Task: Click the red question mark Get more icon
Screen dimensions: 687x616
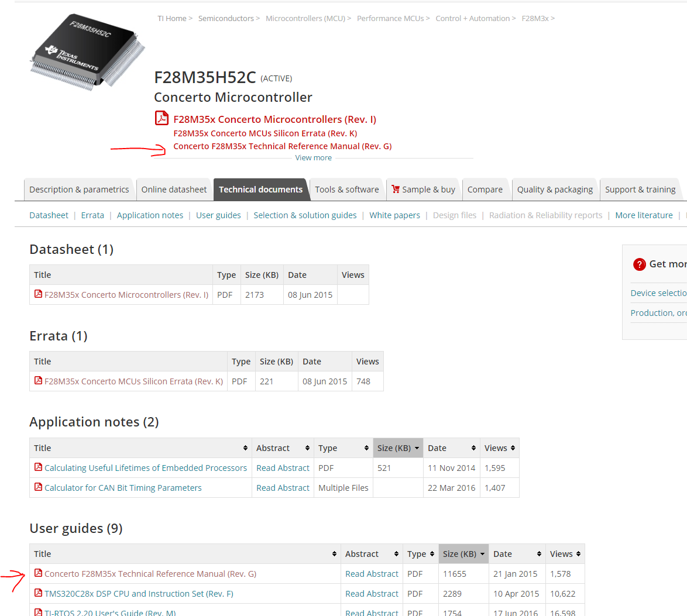Action: [x=639, y=264]
